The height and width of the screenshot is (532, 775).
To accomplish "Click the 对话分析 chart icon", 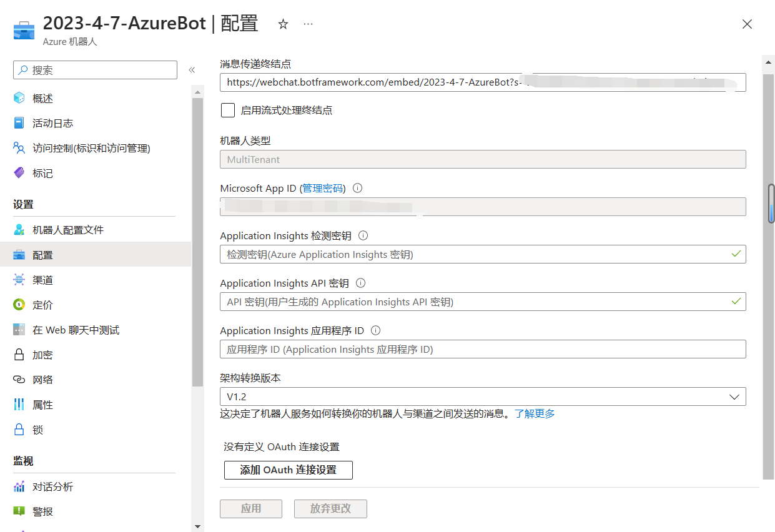I will 19,486.
